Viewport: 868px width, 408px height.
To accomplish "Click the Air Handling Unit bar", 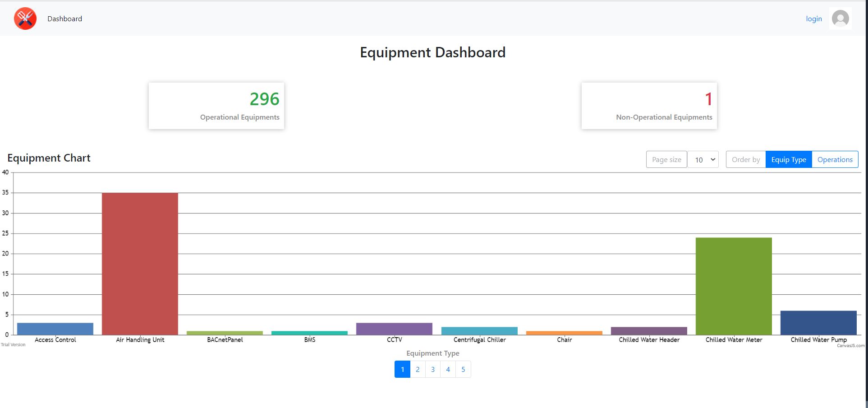I will (x=140, y=262).
